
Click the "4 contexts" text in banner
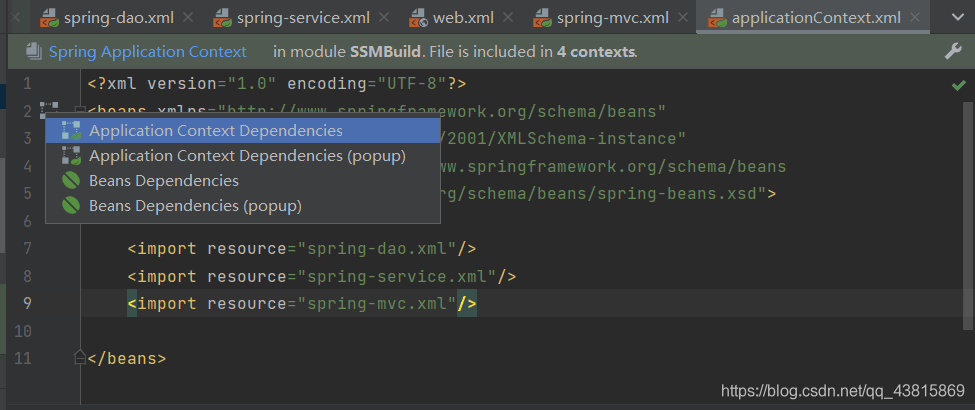(596, 52)
